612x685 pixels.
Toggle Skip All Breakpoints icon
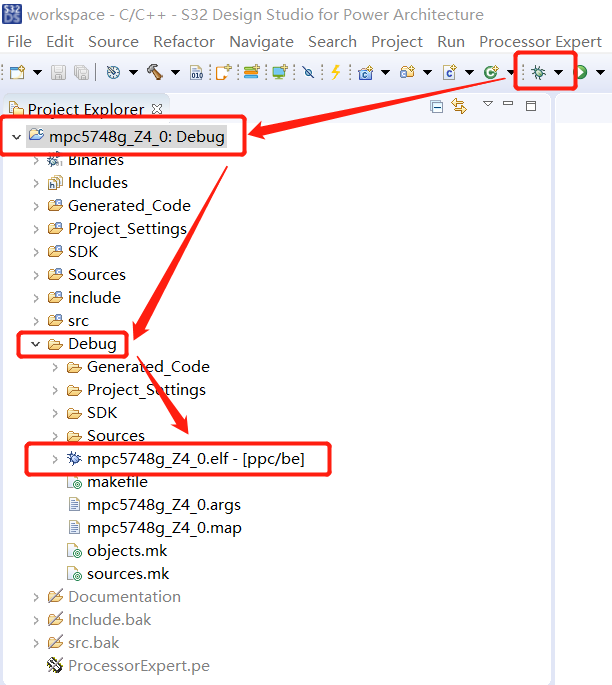tap(308, 72)
